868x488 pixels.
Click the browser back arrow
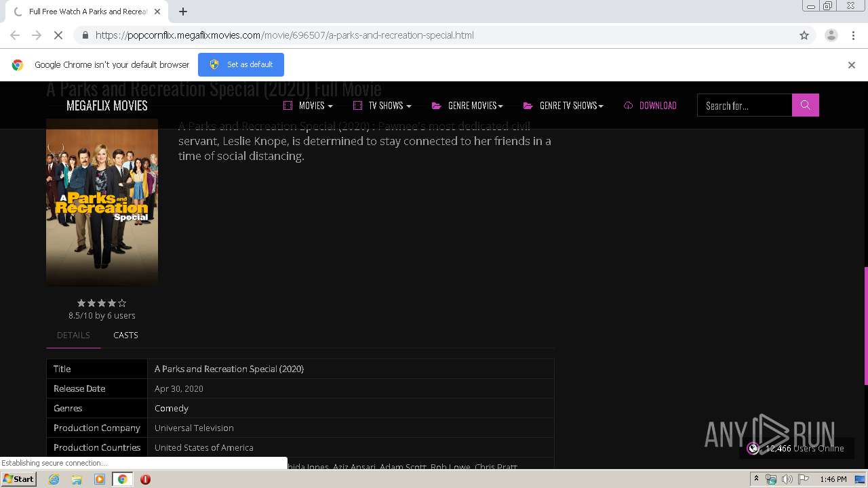click(x=15, y=35)
